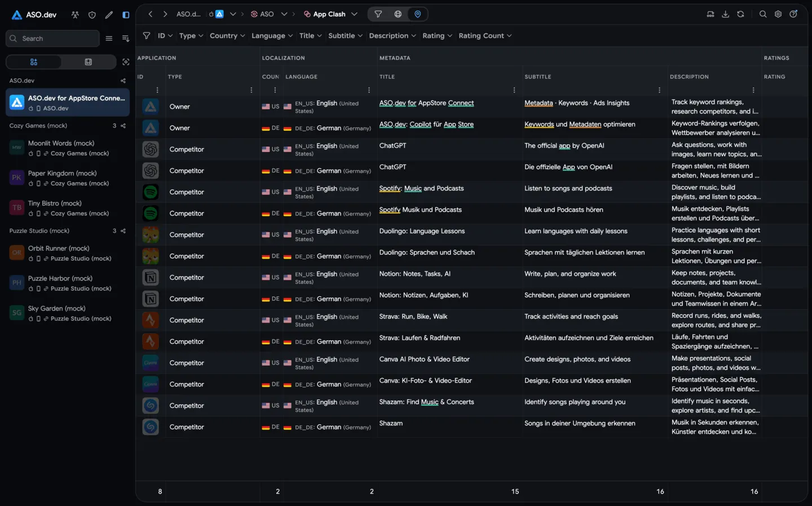The height and width of the screenshot is (506, 812).
Task: Switch to the apps grid tab
Action: (34, 62)
